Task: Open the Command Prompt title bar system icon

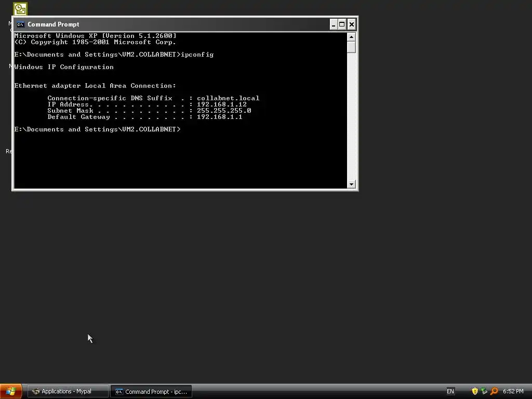Action: click(x=20, y=24)
